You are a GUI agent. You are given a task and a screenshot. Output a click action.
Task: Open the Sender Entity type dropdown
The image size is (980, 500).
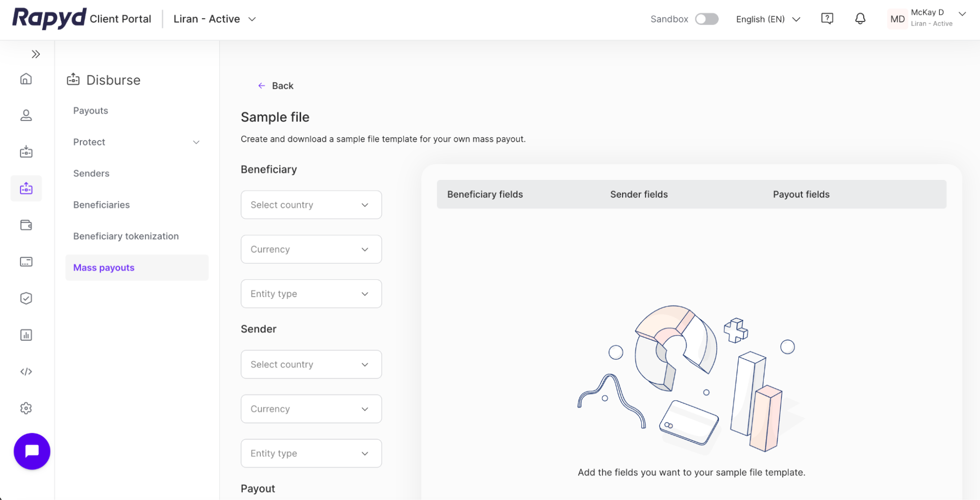pos(311,453)
